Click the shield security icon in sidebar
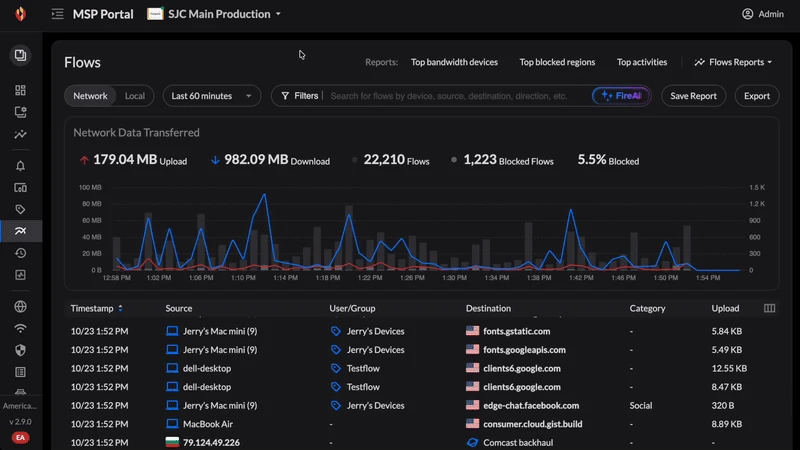The width and height of the screenshot is (800, 450). pos(20,350)
